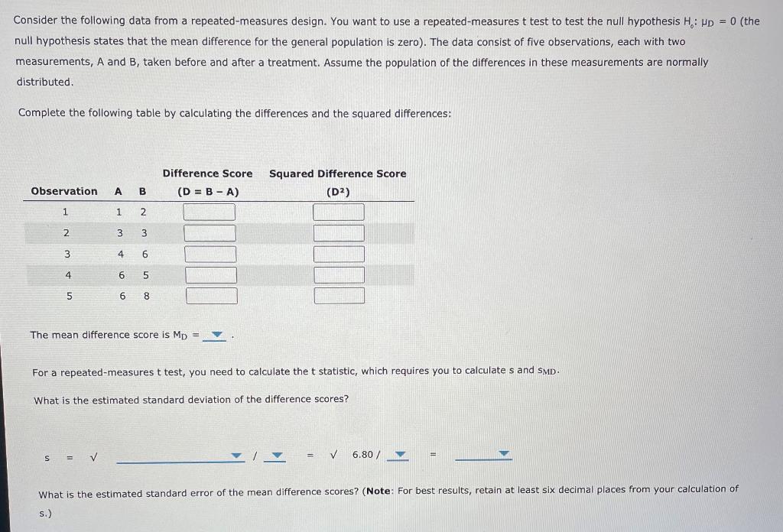Open the final answer dropdown for s
This screenshot has height=532, width=783.
click(504, 453)
